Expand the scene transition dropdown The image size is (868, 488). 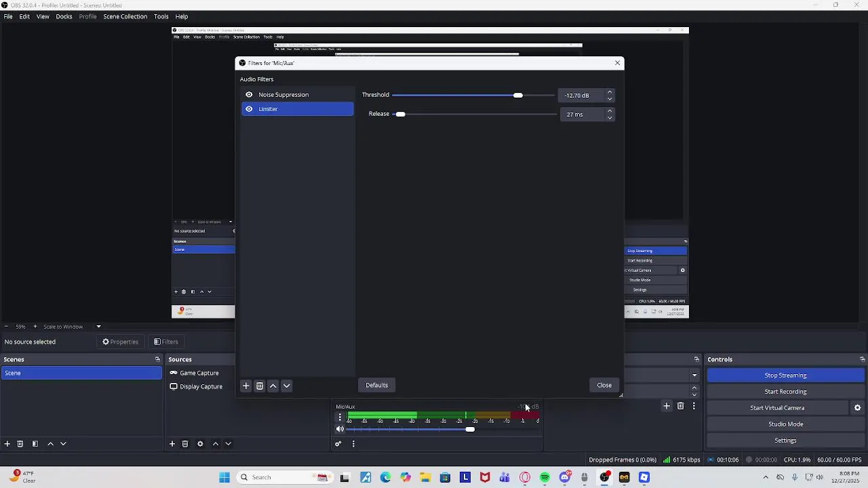coord(694,375)
